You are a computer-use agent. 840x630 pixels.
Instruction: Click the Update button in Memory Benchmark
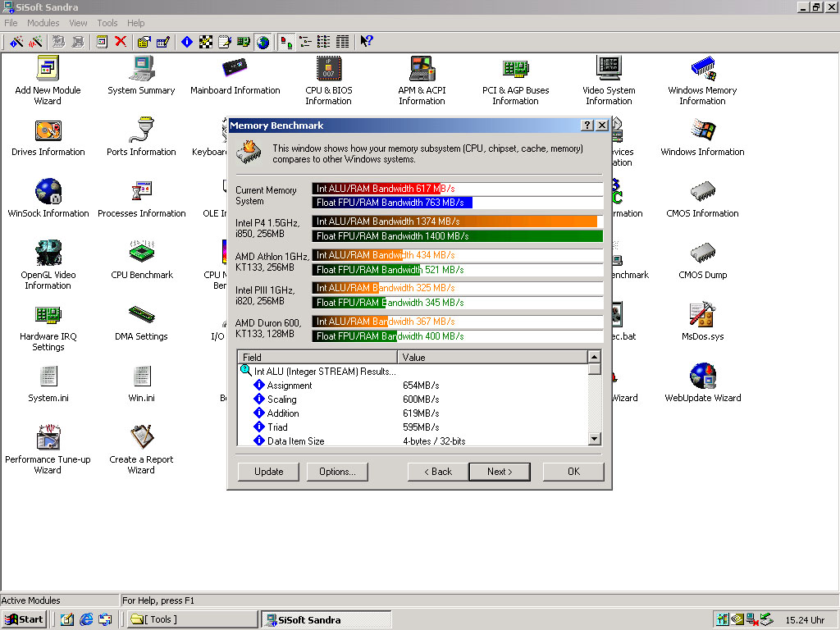268,472
